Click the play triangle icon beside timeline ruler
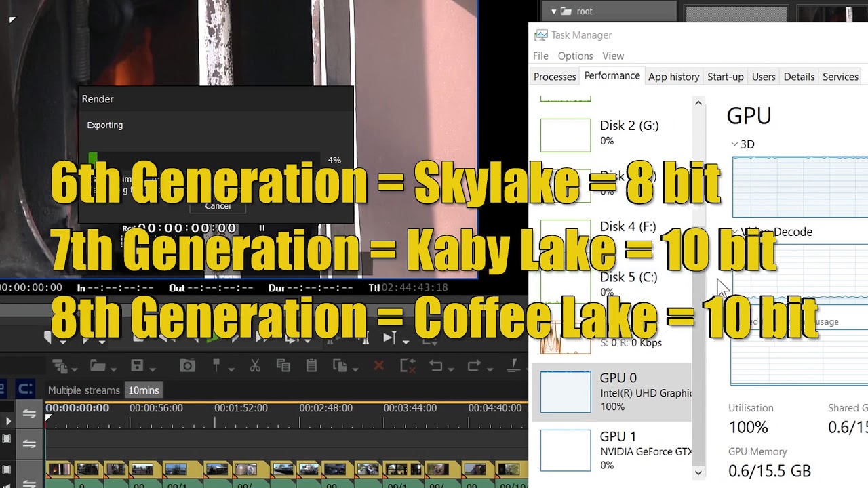Image resolution: width=868 pixels, height=488 pixels. click(8, 421)
